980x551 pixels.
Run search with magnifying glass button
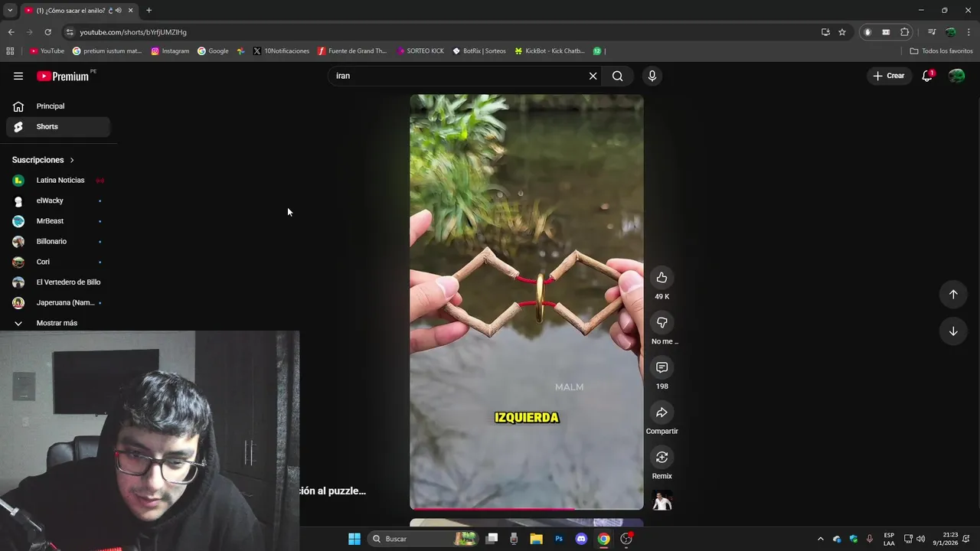point(618,76)
